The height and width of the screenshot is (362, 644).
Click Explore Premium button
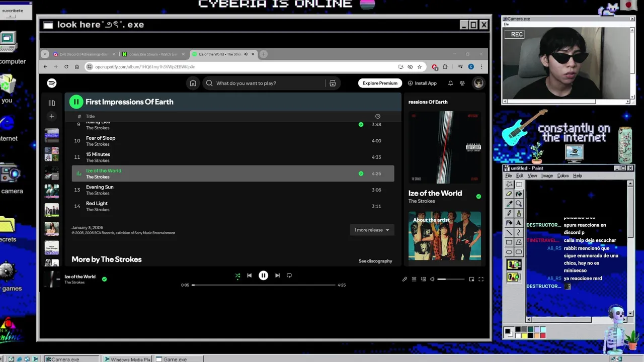(380, 83)
